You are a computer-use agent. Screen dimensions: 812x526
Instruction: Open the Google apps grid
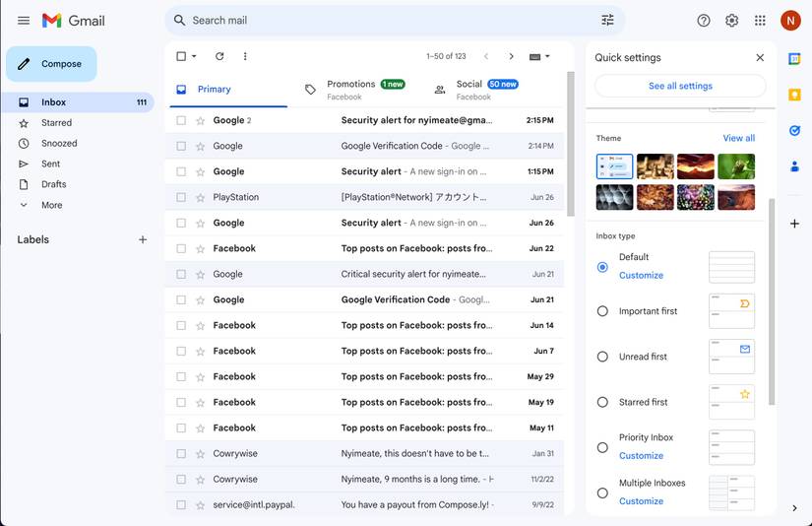pyautogui.click(x=760, y=21)
